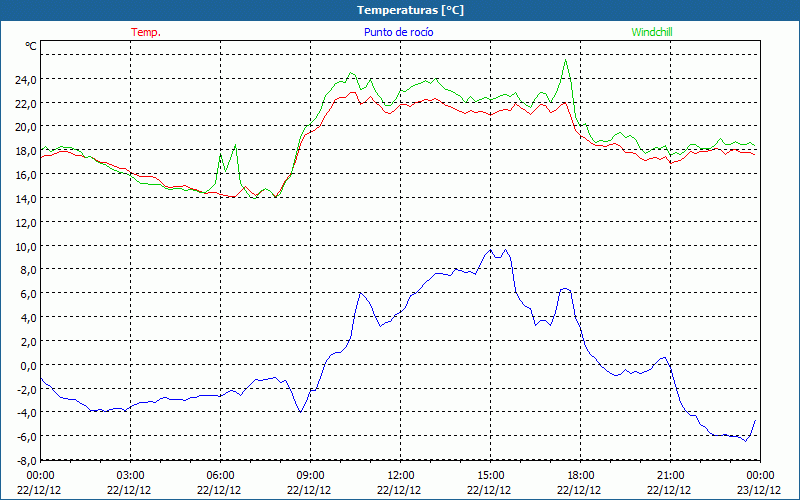This screenshot has width=800, height=500.
Task: Click the blue dew point dip before 09:00
Action: pyautogui.click(x=300, y=411)
